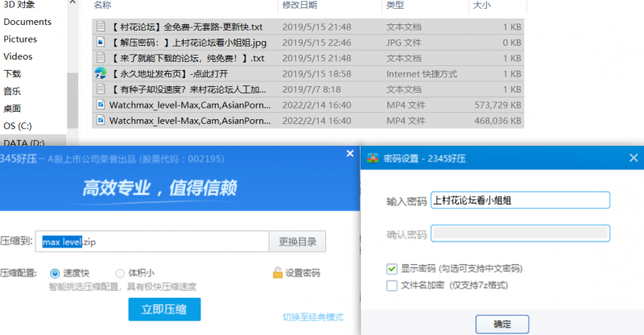
Task: Open DATA (D:) drive in the sidebar
Action: pyautogui.click(x=24, y=143)
